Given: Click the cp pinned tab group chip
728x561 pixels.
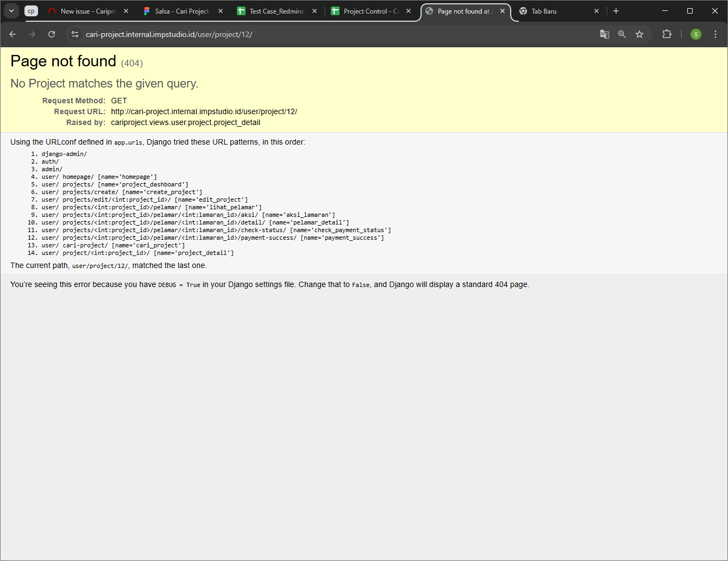Looking at the screenshot, I should click(32, 11).
